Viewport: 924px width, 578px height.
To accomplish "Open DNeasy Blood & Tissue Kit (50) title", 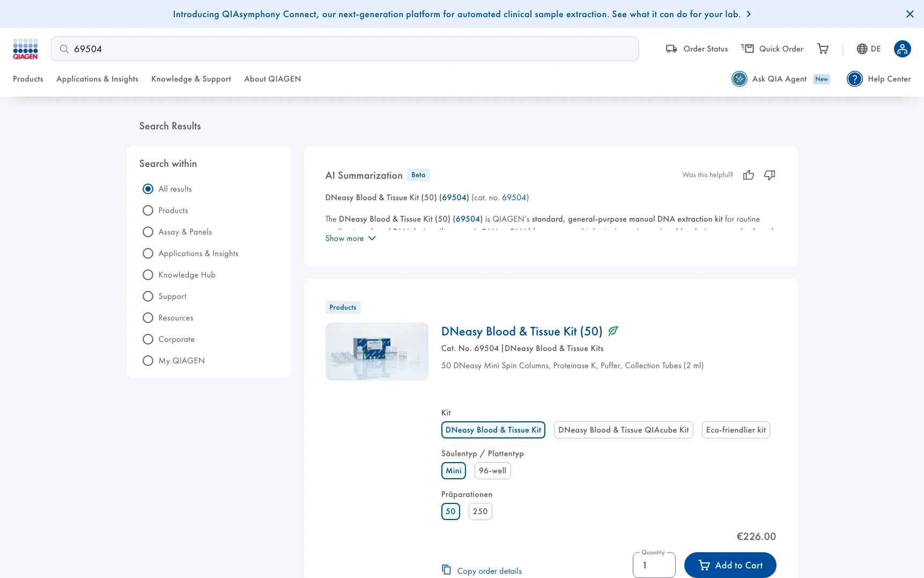I will pyautogui.click(x=522, y=332).
